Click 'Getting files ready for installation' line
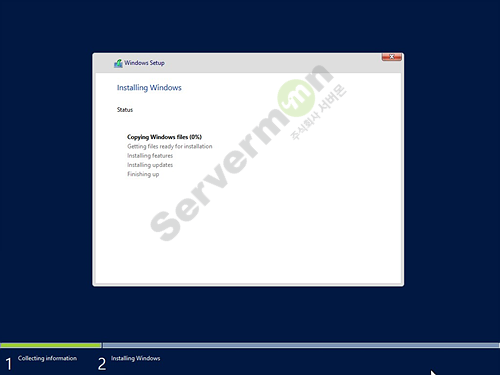500x375 pixels. pyautogui.click(x=170, y=146)
